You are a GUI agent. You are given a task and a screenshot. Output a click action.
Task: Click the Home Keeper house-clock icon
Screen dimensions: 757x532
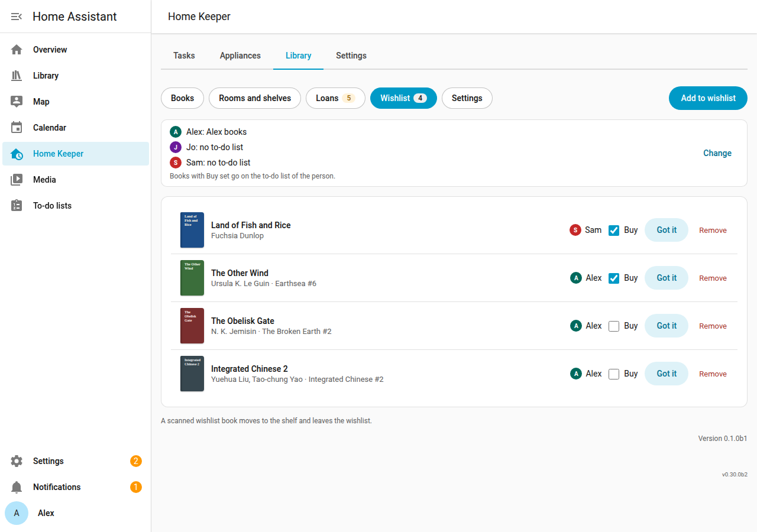click(17, 154)
